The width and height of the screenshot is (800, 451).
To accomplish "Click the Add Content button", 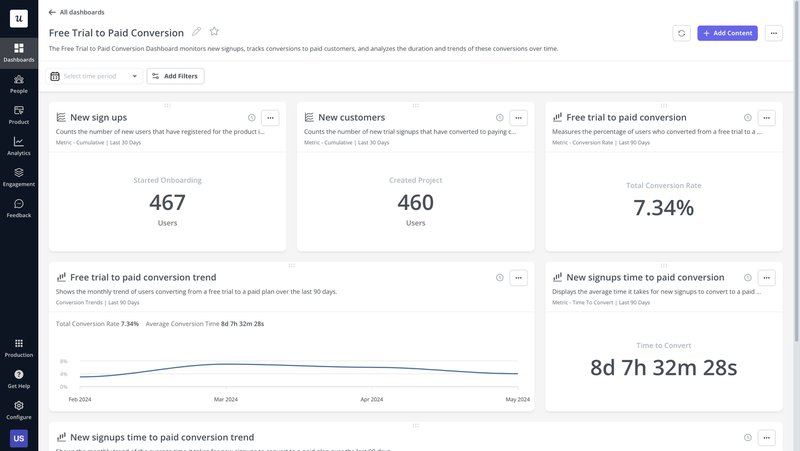I will click(727, 33).
